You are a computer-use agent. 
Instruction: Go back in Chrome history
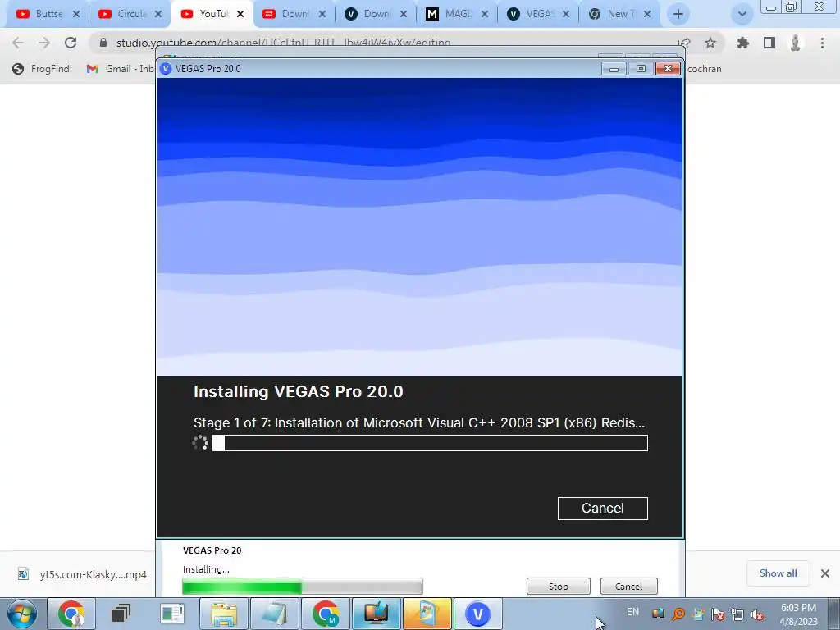point(18,43)
